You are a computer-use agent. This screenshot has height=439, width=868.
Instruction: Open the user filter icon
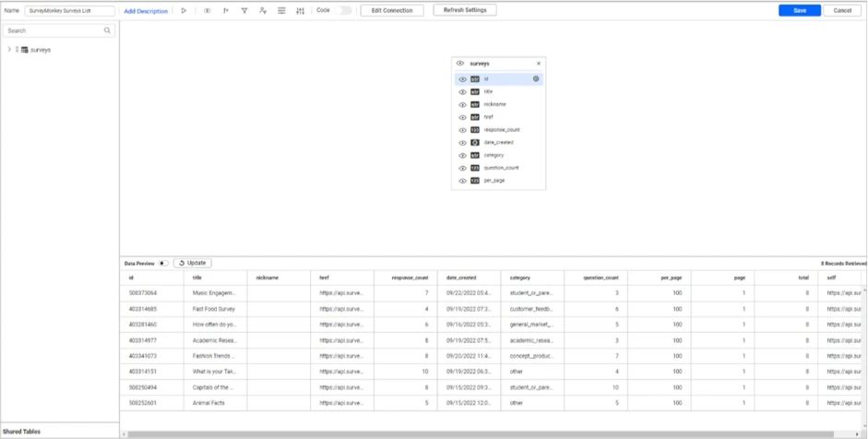pyautogui.click(x=263, y=10)
